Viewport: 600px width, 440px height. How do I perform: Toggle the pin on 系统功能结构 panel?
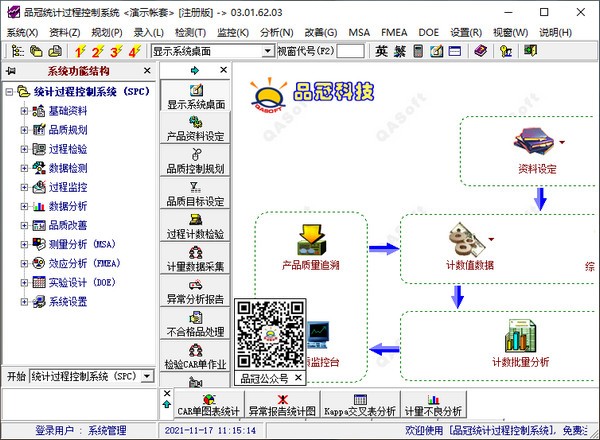tap(10, 71)
